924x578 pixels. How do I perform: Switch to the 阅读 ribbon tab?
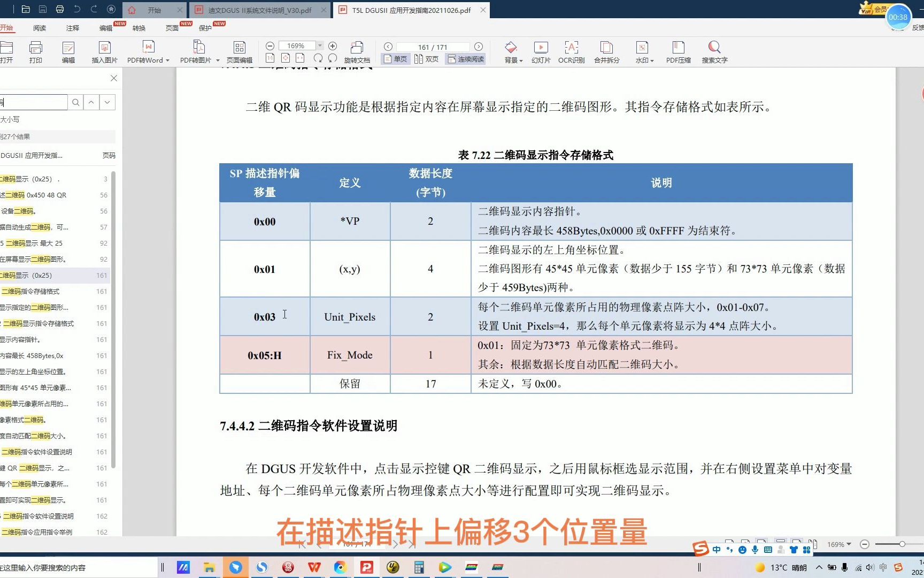39,27
